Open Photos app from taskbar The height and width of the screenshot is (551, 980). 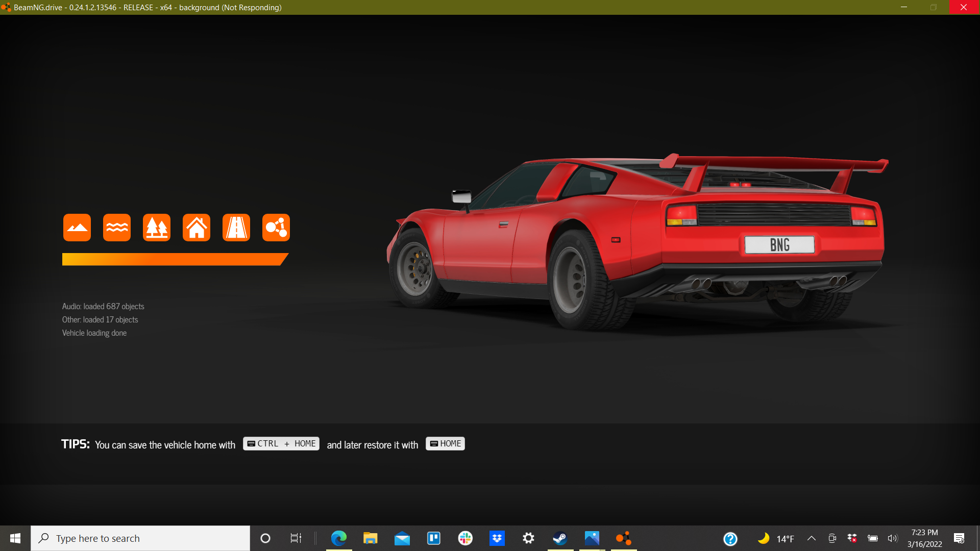pyautogui.click(x=592, y=538)
